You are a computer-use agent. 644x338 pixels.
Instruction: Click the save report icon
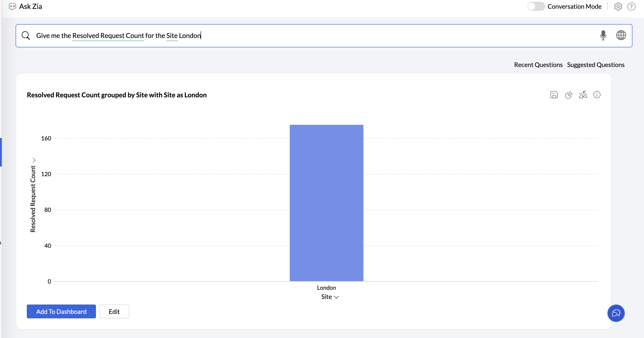(554, 95)
